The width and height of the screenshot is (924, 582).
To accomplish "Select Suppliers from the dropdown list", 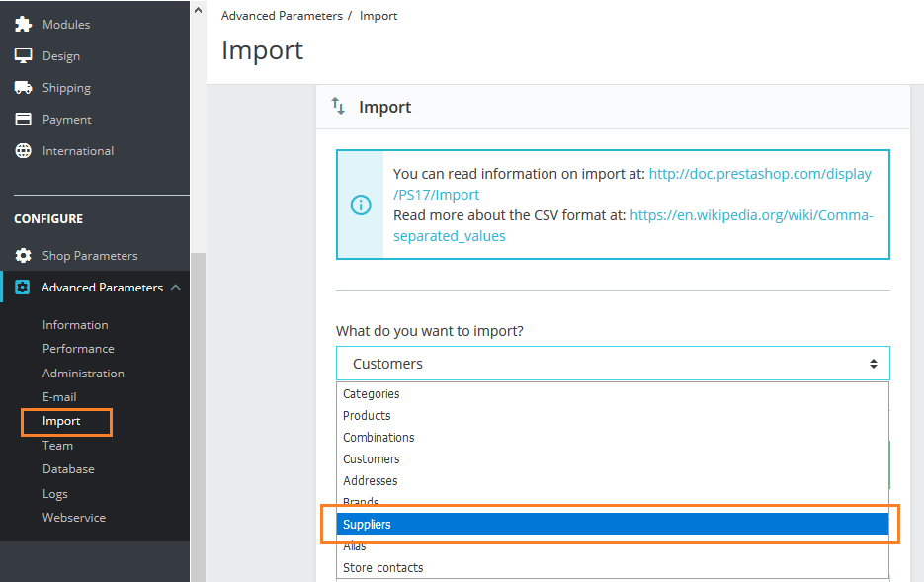I will [x=612, y=524].
